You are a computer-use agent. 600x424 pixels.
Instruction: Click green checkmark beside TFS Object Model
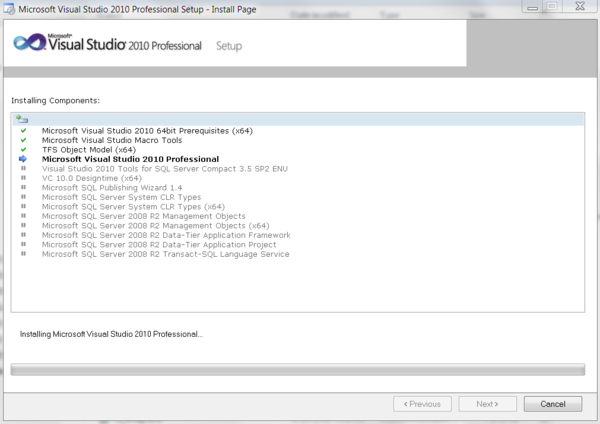[x=23, y=150]
